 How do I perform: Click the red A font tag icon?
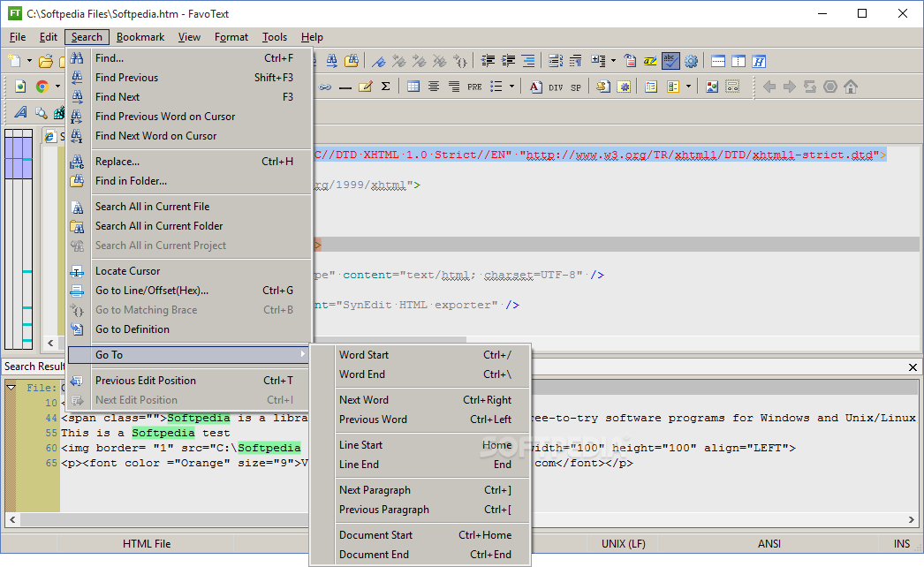(535, 87)
